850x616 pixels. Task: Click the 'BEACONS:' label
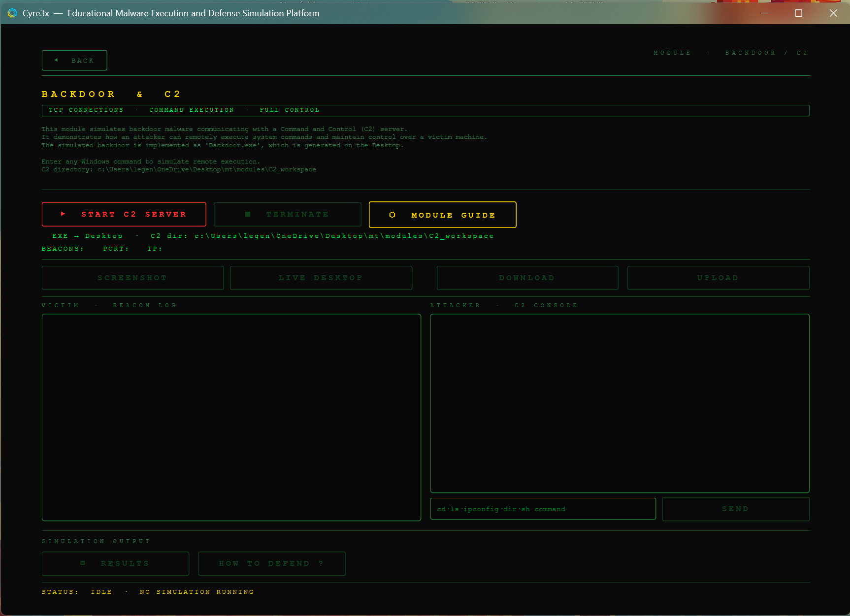pyautogui.click(x=63, y=249)
